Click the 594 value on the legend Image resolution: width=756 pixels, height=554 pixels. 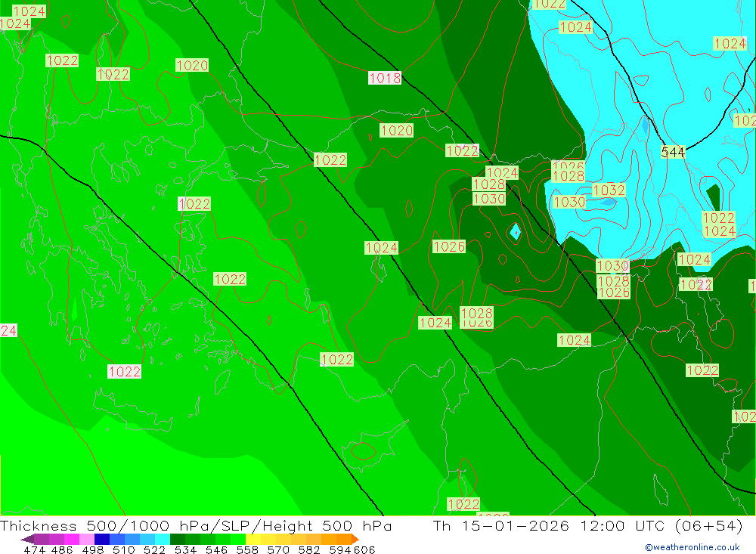[x=340, y=549]
